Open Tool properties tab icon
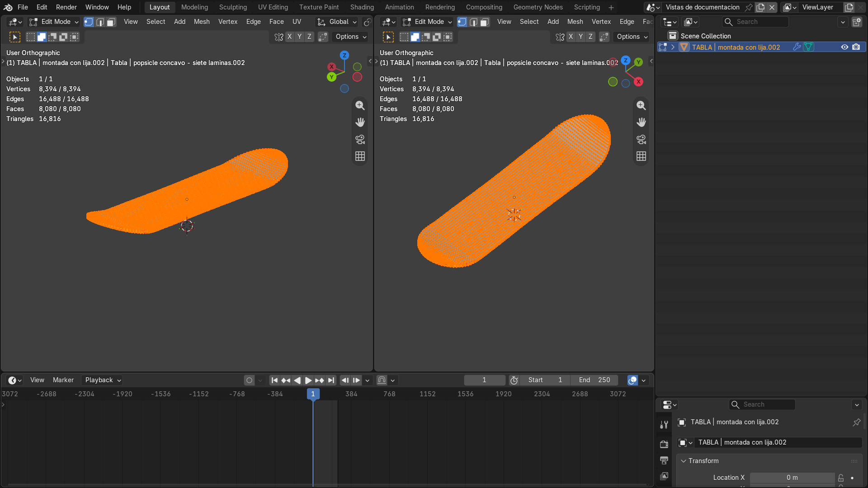Viewport: 868px width, 488px height. 664,424
